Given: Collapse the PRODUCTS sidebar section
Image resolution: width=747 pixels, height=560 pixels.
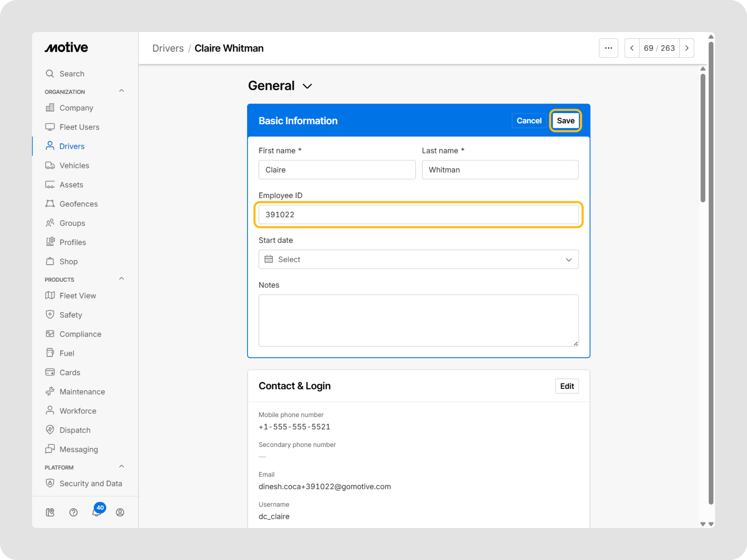Looking at the screenshot, I should click(x=122, y=278).
